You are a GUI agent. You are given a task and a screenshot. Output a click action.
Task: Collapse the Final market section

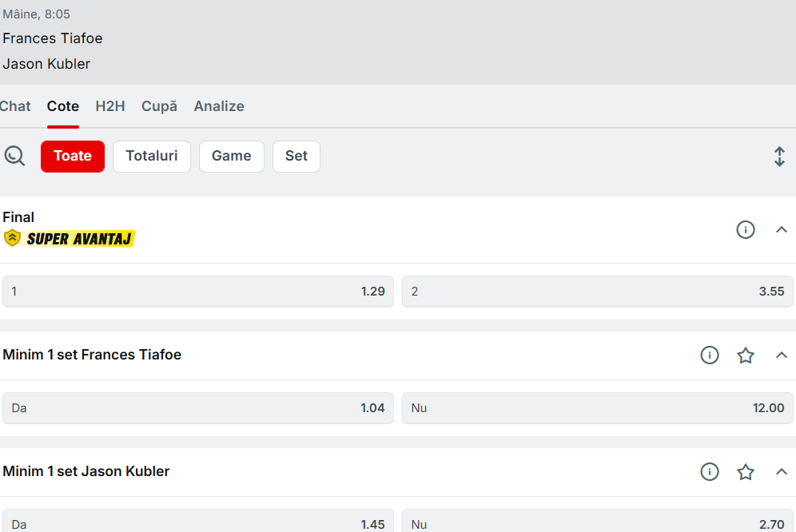(782, 230)
